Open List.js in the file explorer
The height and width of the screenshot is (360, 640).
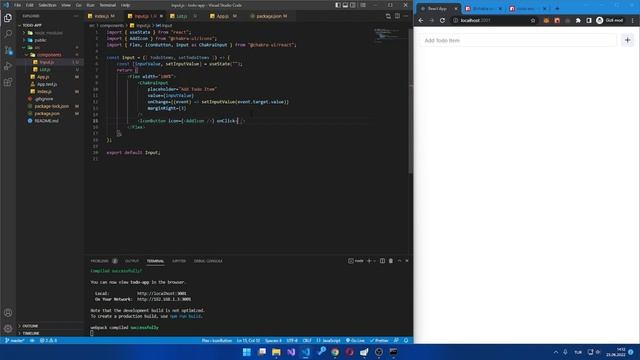pyautogui.click(x=45, y=69)
